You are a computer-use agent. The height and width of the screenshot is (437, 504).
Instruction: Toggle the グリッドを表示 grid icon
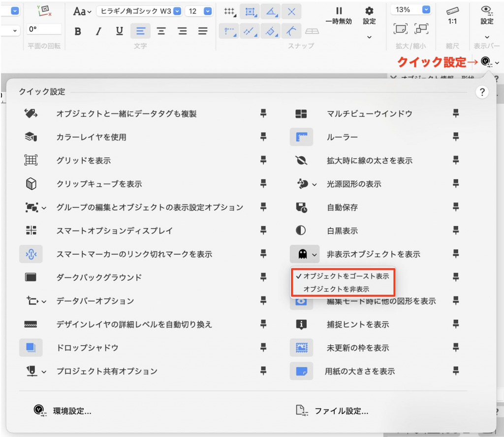pyautogui.click(x=31, y=160)
